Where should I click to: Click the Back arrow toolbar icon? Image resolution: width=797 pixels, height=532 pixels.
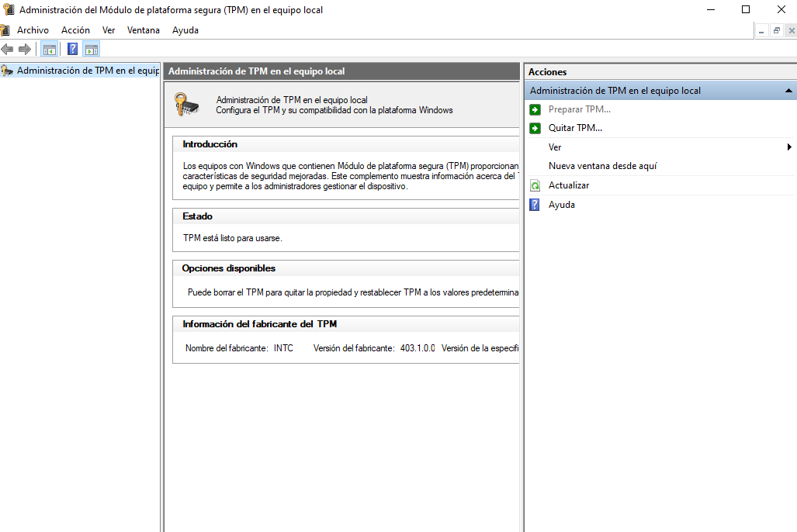point(7,50)
